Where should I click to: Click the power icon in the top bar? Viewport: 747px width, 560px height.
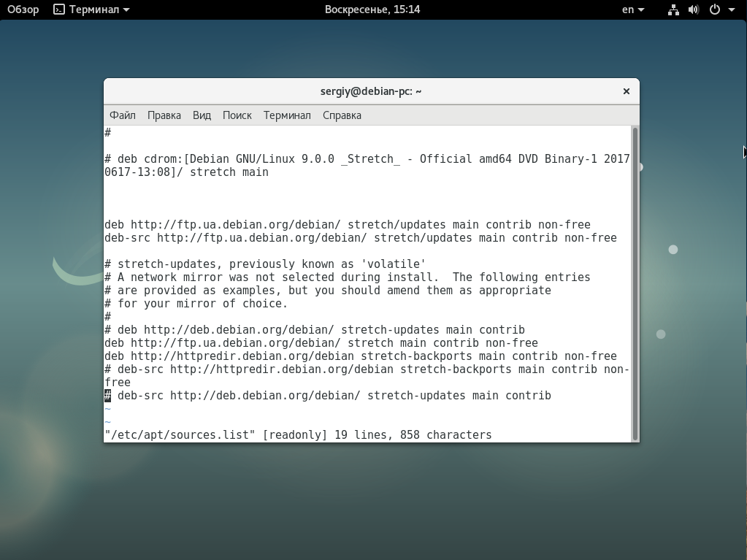click(x=713, y=9)
